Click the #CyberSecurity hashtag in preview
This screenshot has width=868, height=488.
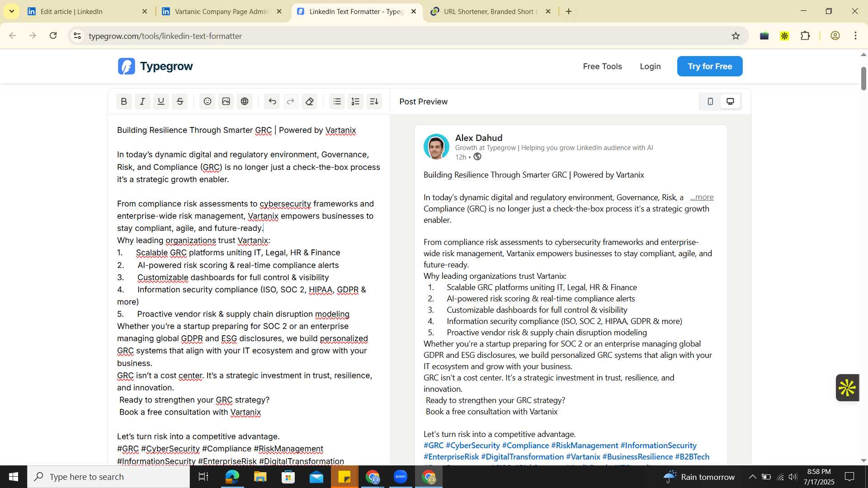point(472,446)
